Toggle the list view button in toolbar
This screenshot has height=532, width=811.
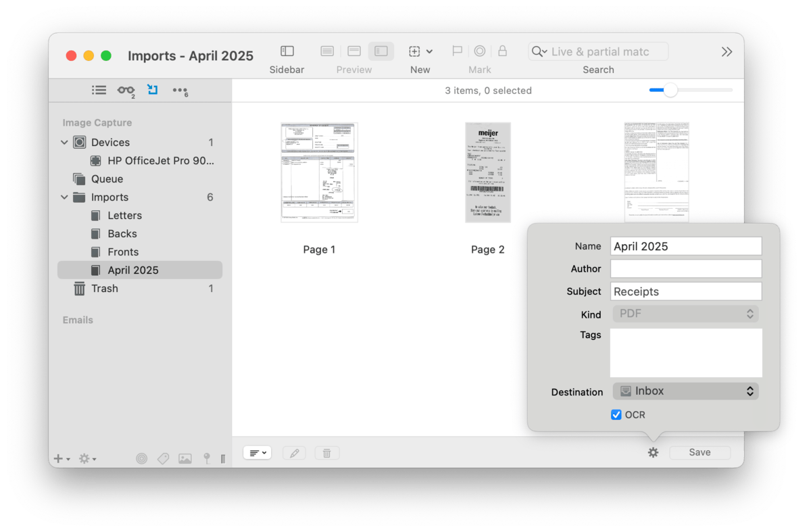[x=327, y=51]
